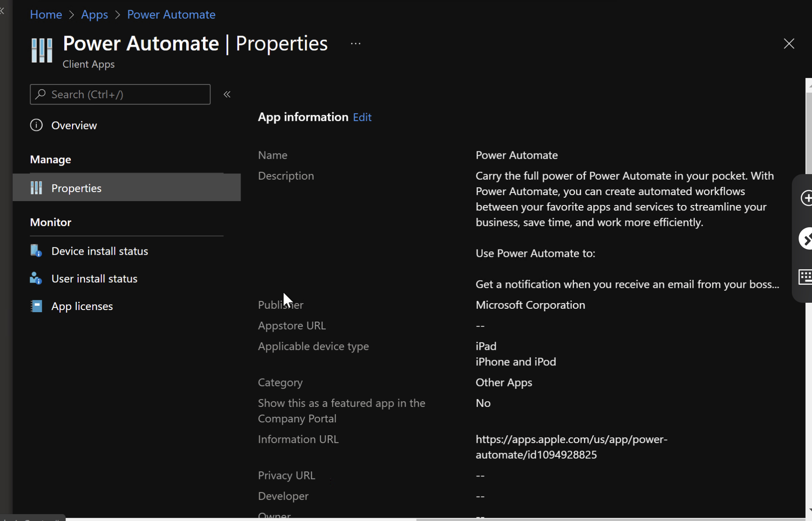Open the User install status icon
812x521 pixels.
[36, 278]
